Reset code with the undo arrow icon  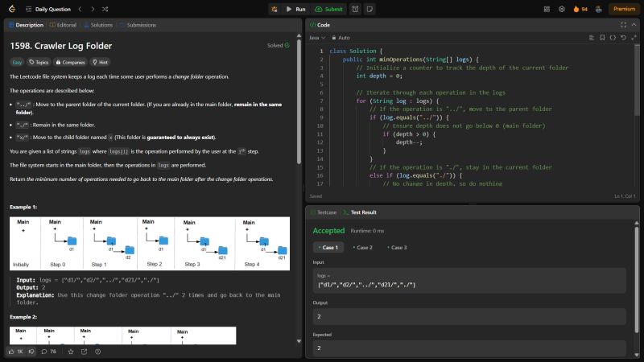[625, 37]
